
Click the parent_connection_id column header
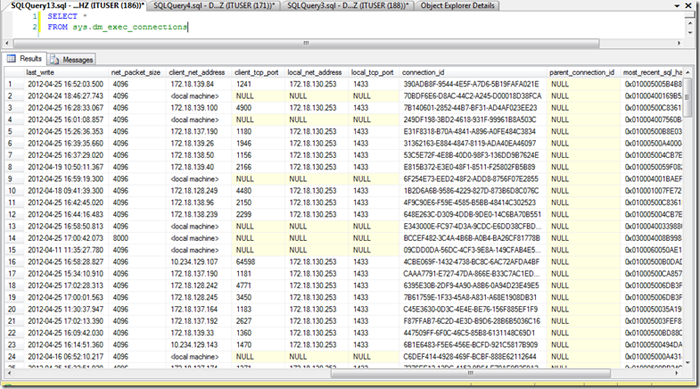[x=583, y=72]
